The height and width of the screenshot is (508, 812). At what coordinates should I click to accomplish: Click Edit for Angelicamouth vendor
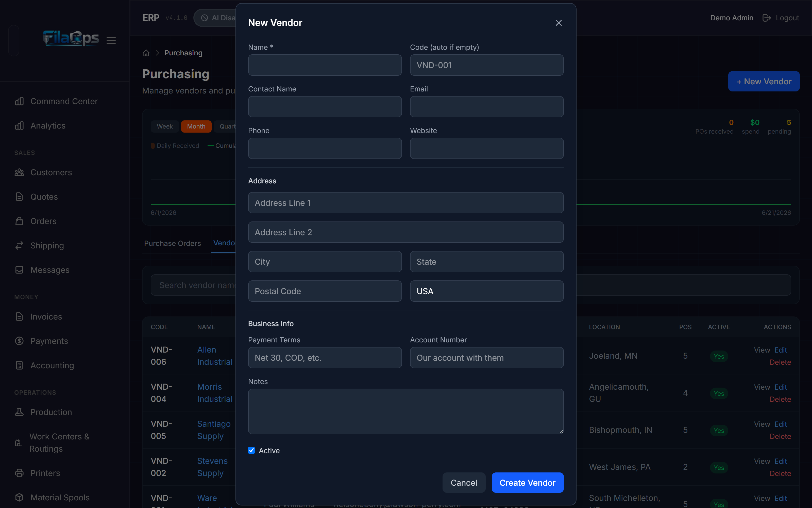(781, 387)
